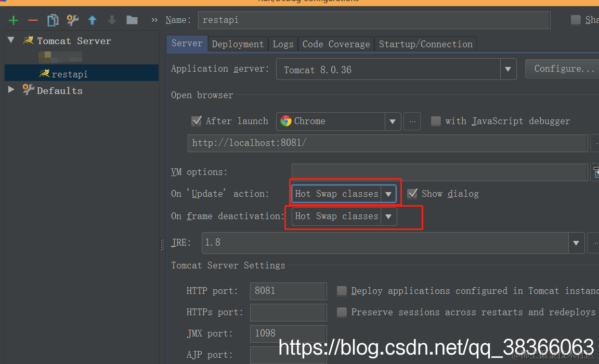Viewport: 599px width, 364px height.
Task: Open edit defaults wrench icon
Action: click(73, 20)
